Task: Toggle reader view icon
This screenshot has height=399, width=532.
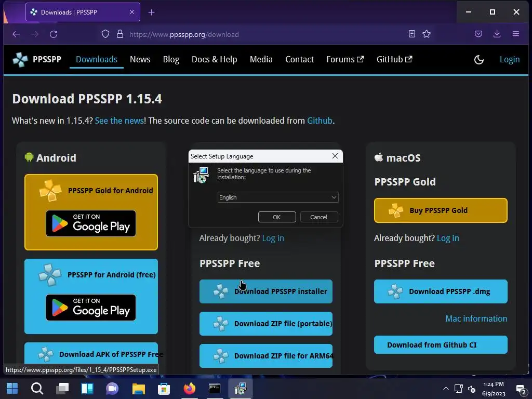Action: (x=412, y=34)
